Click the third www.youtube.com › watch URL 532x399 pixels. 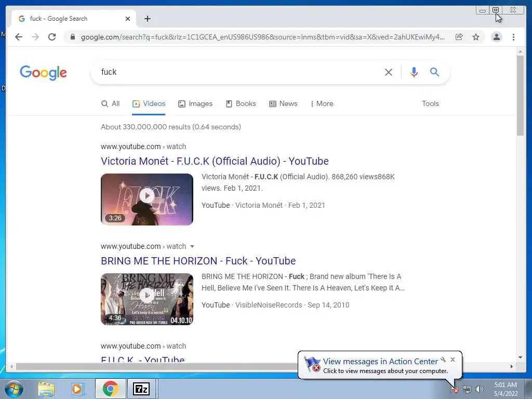pyautogui.click(x=143, y=346)
